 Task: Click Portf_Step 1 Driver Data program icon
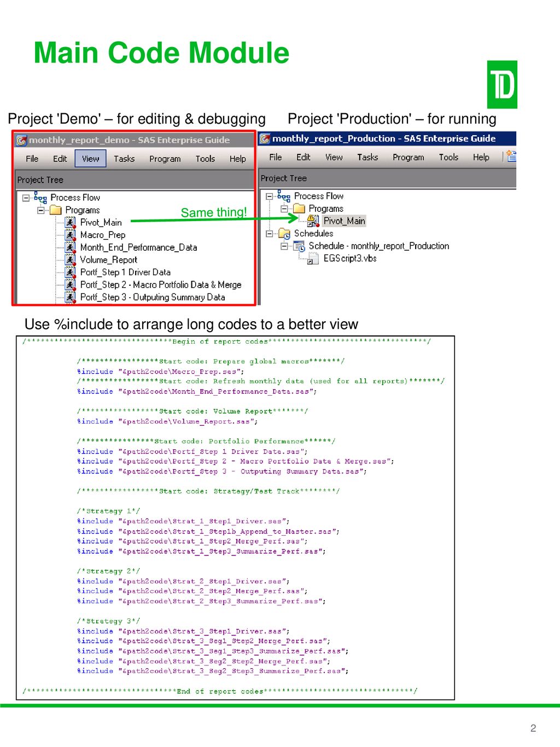(70, 272)
